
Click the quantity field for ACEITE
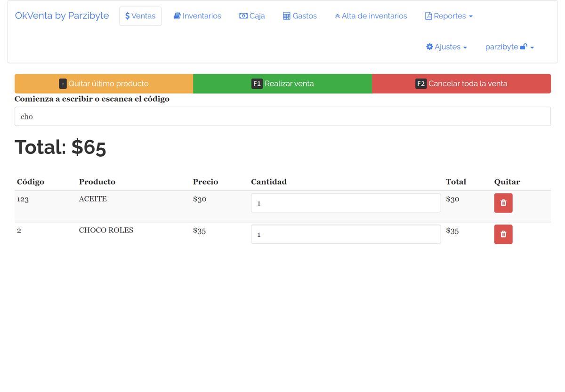(x=346, y=203)
